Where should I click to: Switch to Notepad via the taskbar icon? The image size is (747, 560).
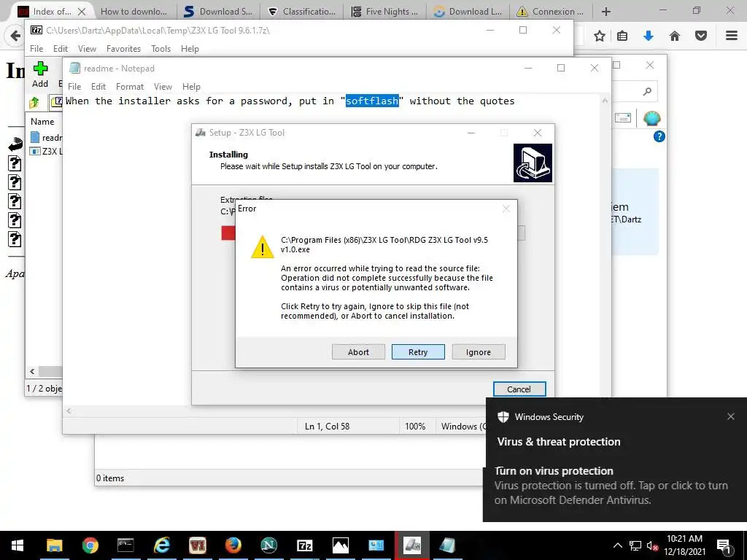447,545
